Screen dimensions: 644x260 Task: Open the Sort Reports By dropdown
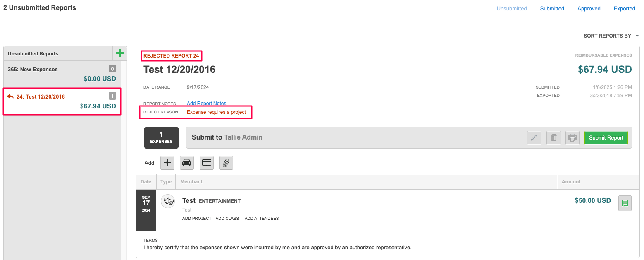(611, 36)
